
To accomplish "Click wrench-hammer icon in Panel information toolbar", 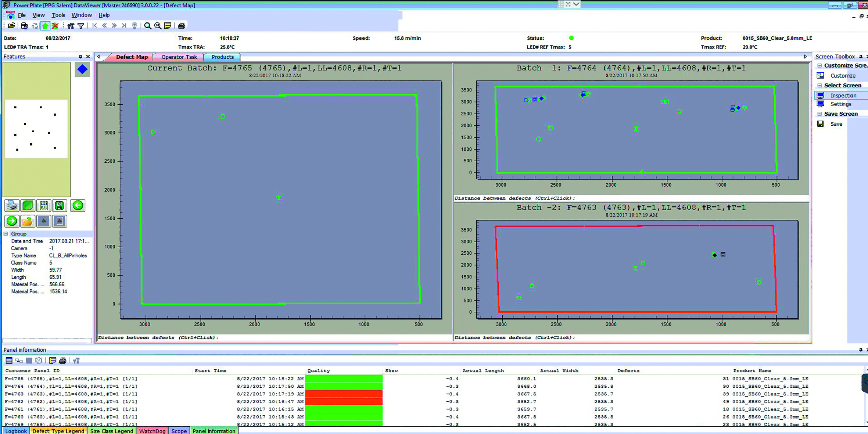I will tap(76, 361).
